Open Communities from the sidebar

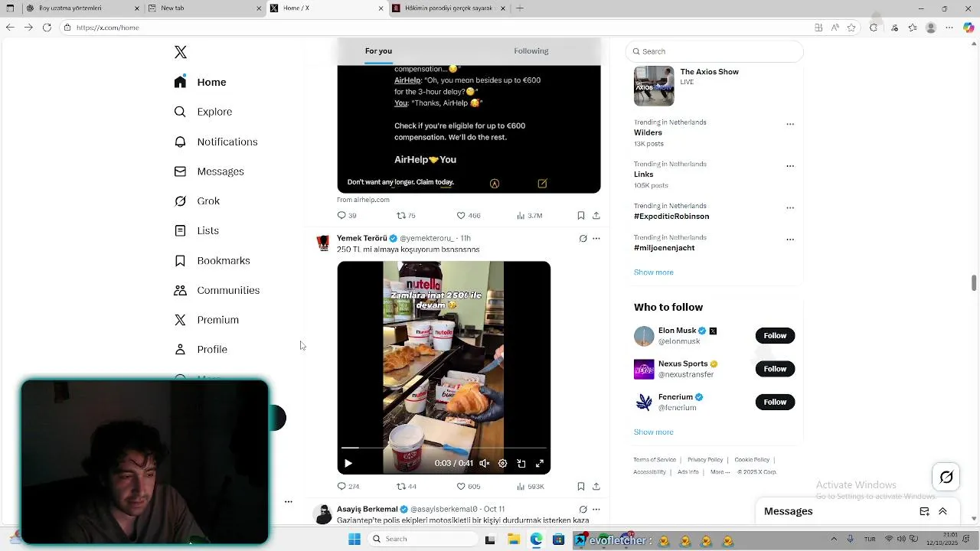click(217, 290)
